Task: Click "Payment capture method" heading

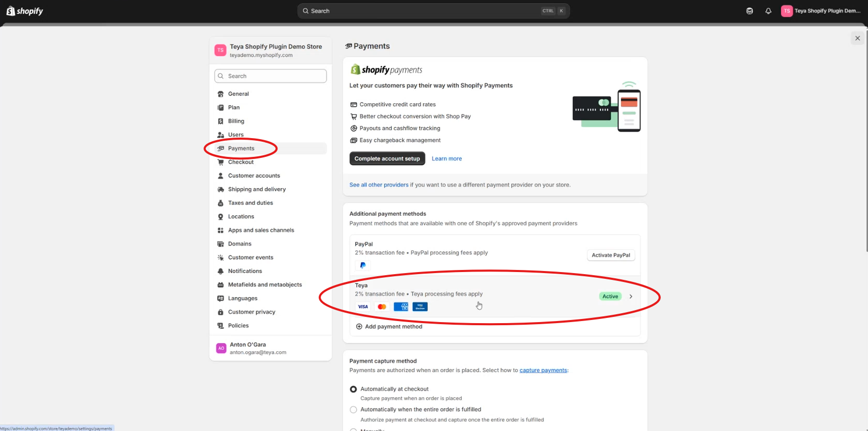Action: [383, 361]
